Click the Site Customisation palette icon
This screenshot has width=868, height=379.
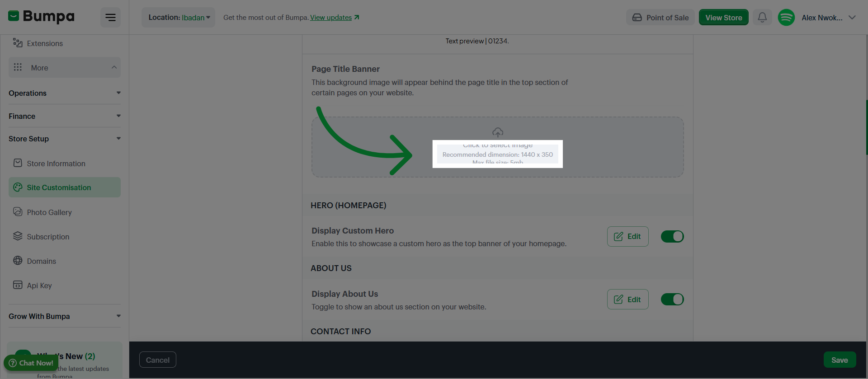point(18,187)
